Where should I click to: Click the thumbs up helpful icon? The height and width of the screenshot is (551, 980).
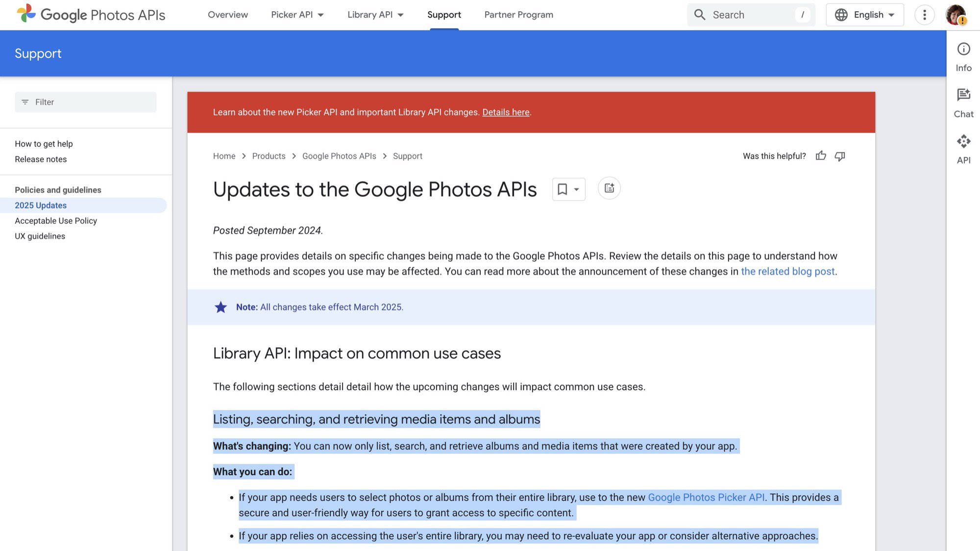(x=821, y=155)
